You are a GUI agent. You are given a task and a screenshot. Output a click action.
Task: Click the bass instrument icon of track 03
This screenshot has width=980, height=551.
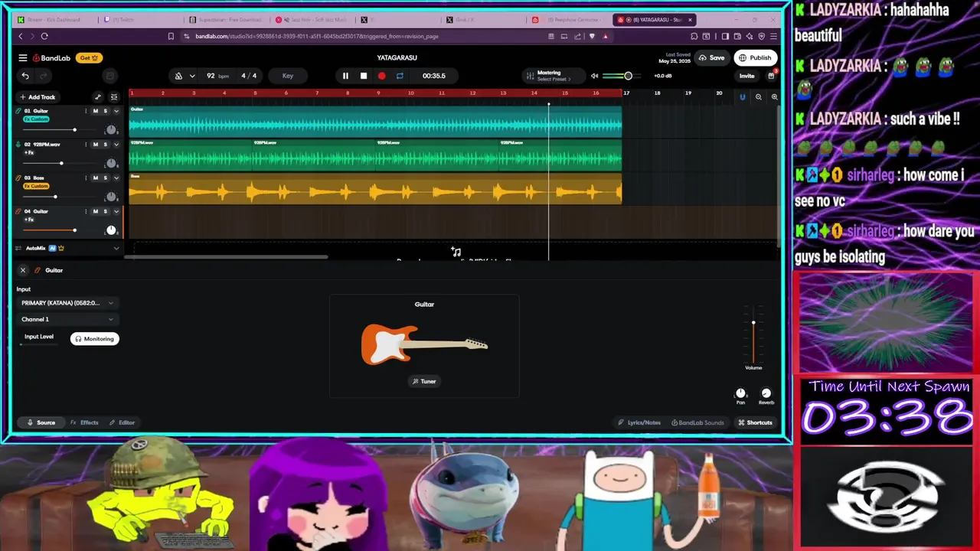[x=18, y=178]
